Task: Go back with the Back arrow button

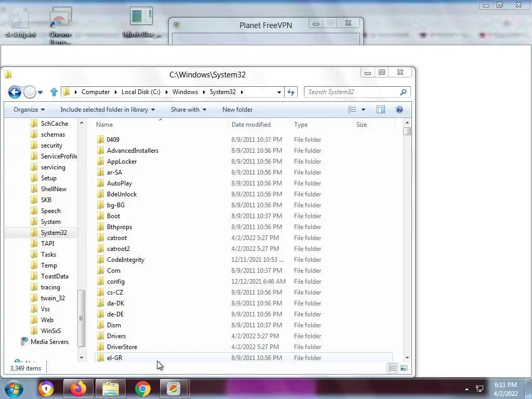Action: point(15,92)
